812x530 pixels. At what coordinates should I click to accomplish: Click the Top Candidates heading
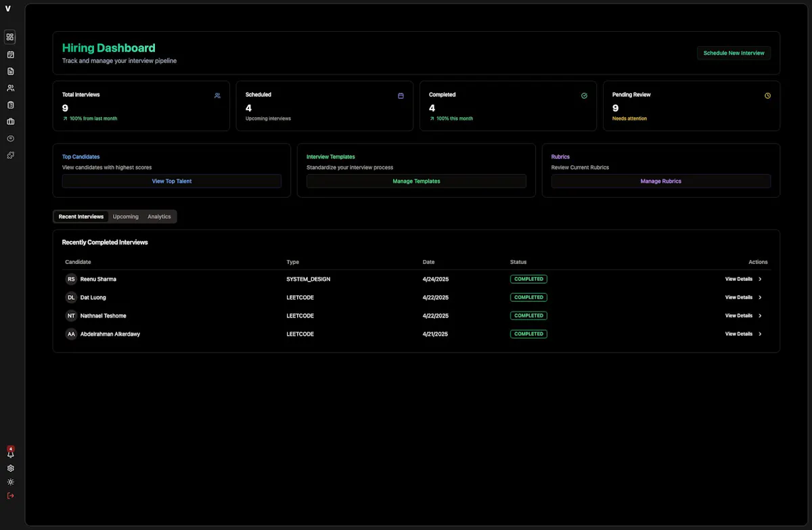81,157
